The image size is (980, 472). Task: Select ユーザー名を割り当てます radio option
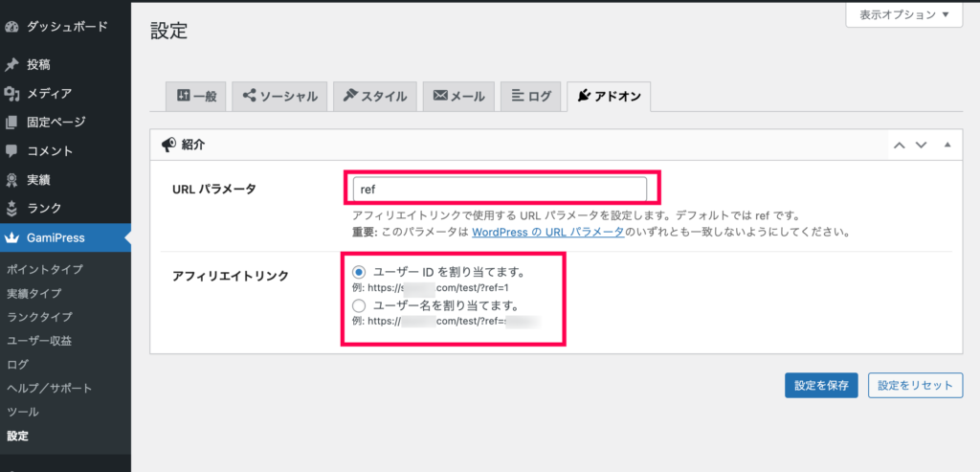coord(359,305)
